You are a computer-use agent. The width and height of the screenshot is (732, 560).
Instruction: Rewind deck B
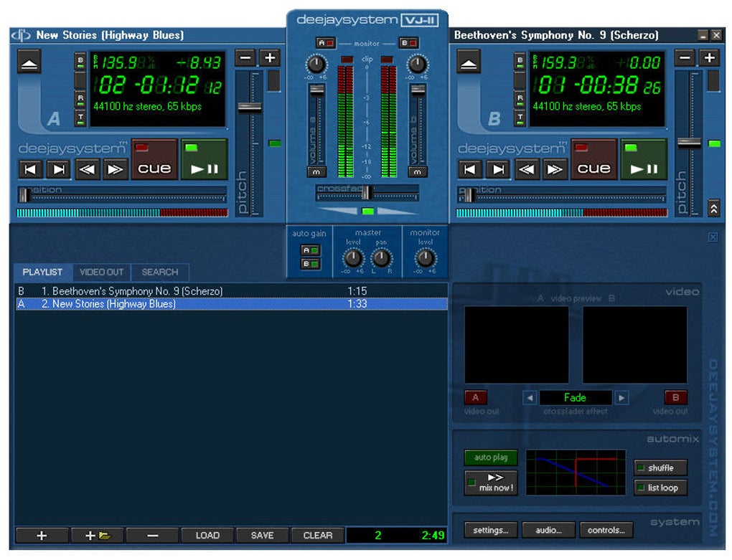pyautogui.click(x=526, y=169)
